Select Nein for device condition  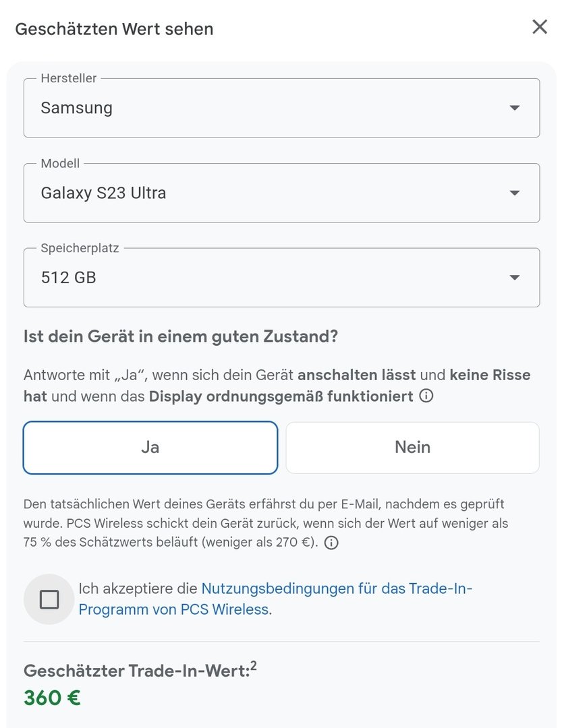point(412,448)
